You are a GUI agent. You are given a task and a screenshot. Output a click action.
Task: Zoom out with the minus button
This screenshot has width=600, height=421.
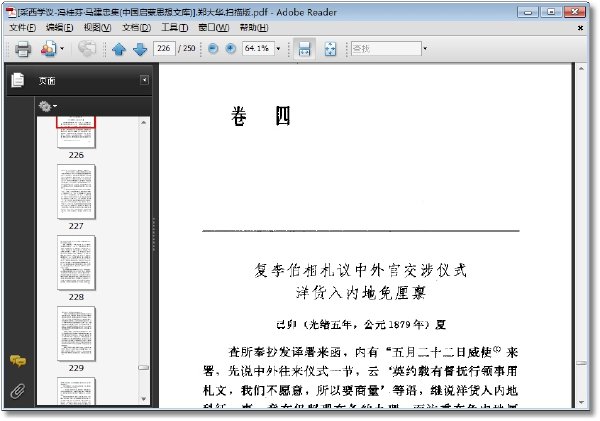pyautogui.click(x=213, y=49)
